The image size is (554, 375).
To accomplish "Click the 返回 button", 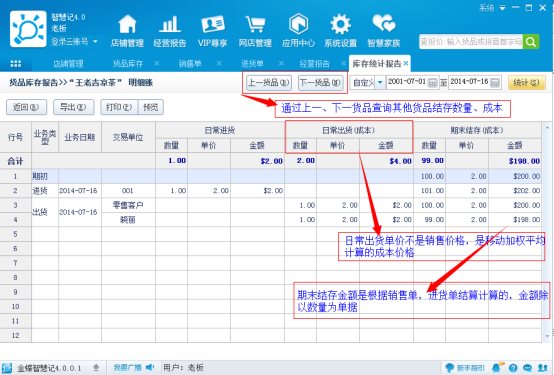I will [26, 107].
